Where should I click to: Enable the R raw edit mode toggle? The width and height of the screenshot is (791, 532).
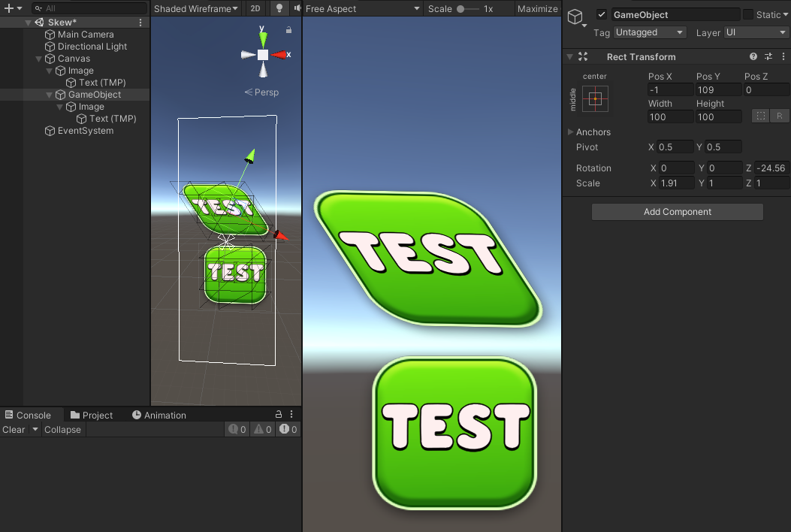tap(780, 116)
